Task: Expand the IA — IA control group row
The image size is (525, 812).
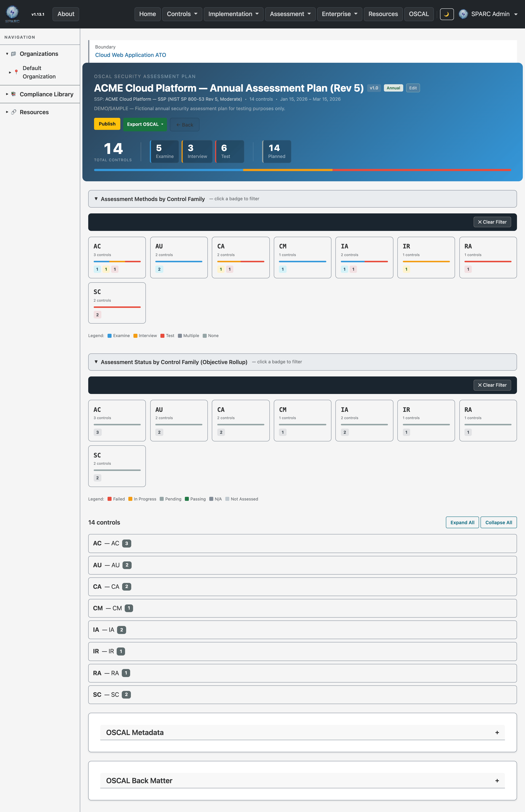Action: pos(302,630)
